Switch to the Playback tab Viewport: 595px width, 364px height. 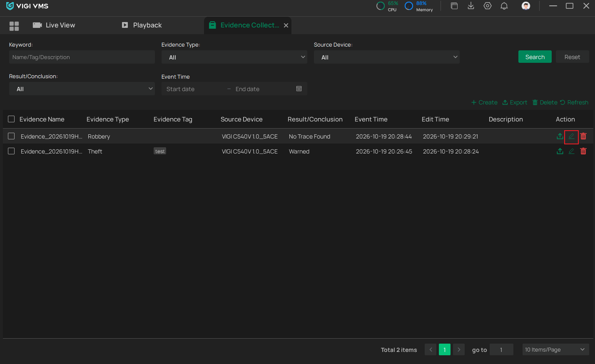pos(142,25)
